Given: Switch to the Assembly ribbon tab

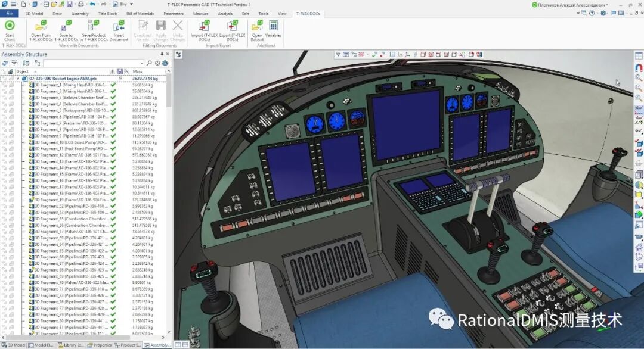Looking at the screenshot, I should [80, 14].
